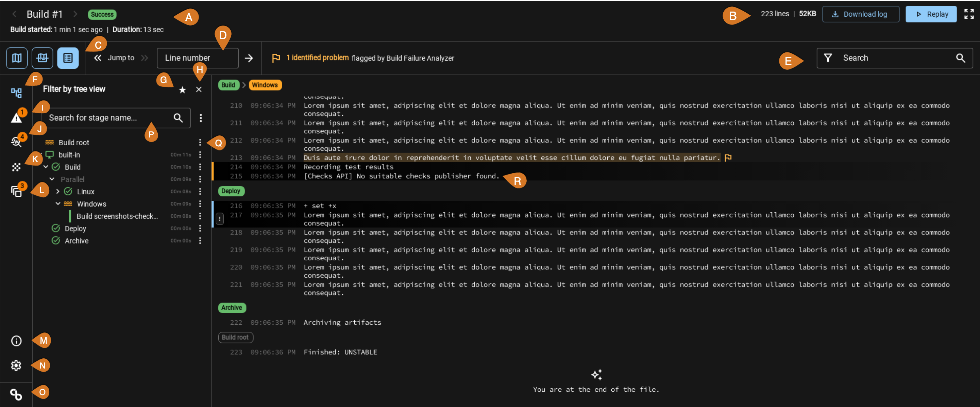Click the Line number input field
The height and width of the screenshot is (407, 980).
click(x=198, y=58)
